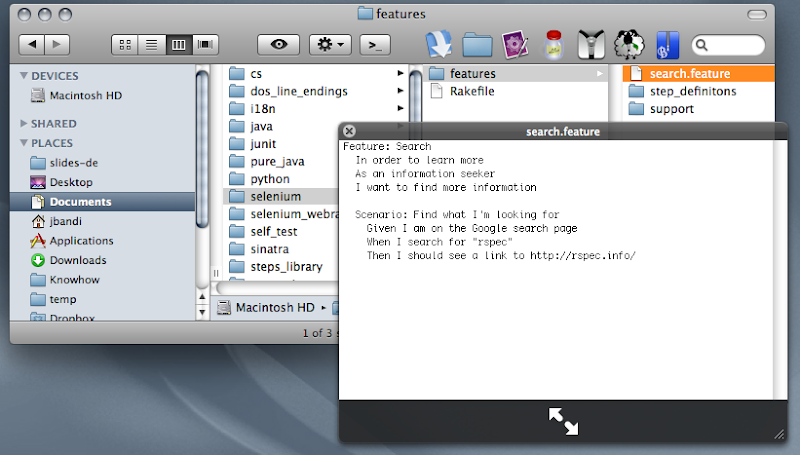
Task: Expand i18n folder via its arrow
Action: (x=401, y=108)
